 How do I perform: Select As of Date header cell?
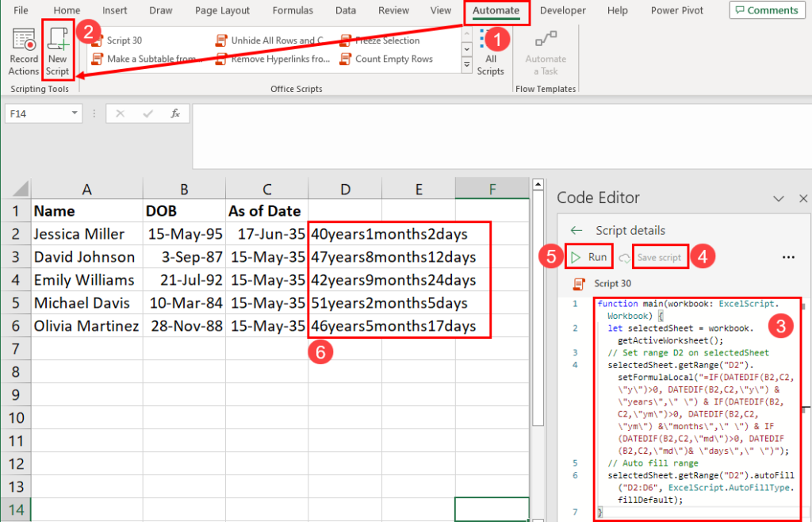(x=267, y=211)
